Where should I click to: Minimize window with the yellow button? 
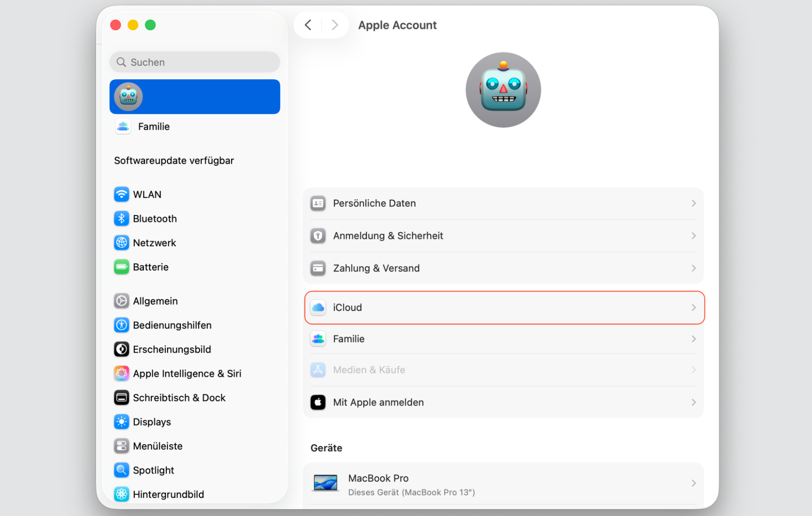[133, 25]
